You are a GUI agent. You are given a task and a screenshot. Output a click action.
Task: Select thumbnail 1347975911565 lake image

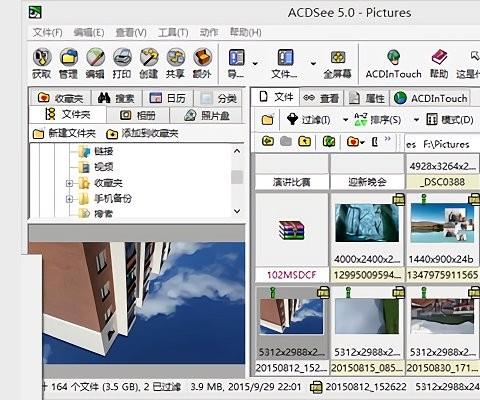tap(442, 223)
